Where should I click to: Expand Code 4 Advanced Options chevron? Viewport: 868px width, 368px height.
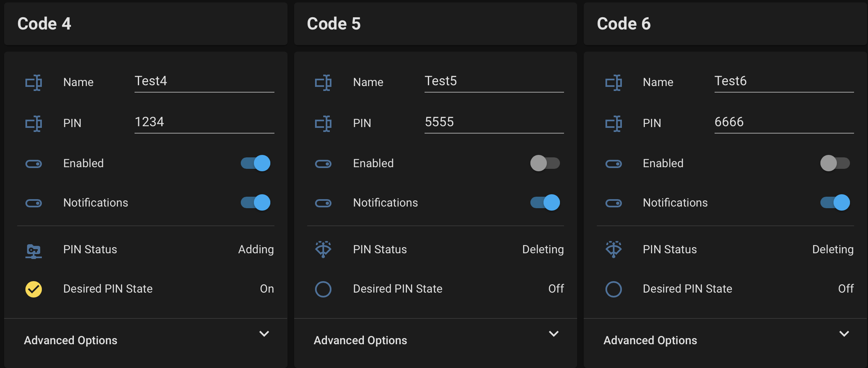pyautogui.click(x=264, y=334)
